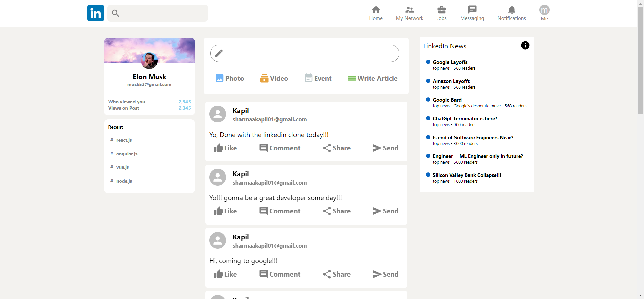
Task: Create an Event from post box
Action: tap(318, 78)
